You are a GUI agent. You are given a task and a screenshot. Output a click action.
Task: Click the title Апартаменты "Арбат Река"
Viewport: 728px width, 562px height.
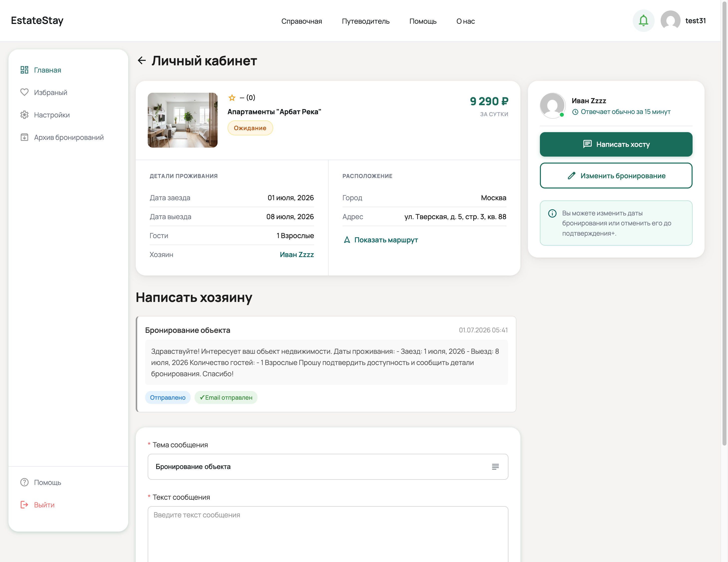point(274,112)
